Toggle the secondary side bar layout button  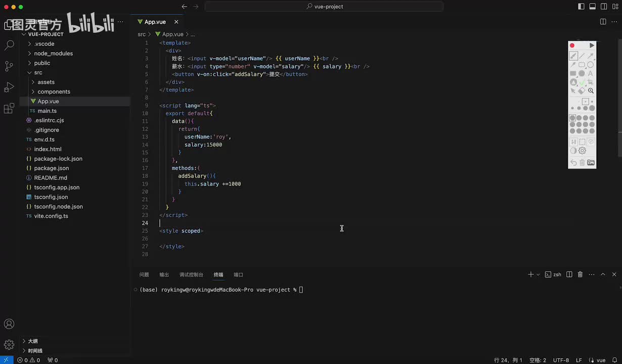pos(603,7)
